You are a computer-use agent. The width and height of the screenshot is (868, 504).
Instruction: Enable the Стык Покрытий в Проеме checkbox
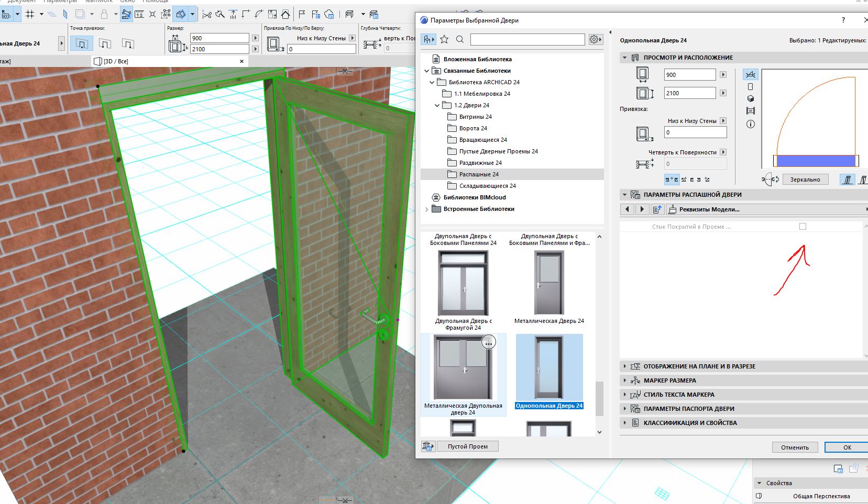coord(803,227)
